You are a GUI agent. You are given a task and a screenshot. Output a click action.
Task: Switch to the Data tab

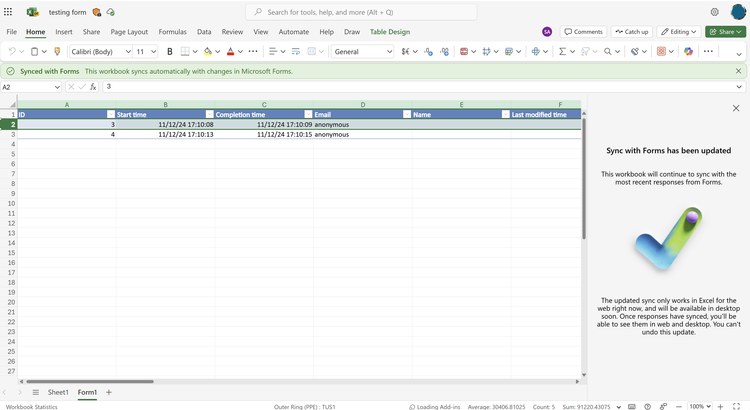tap(204, 32)
